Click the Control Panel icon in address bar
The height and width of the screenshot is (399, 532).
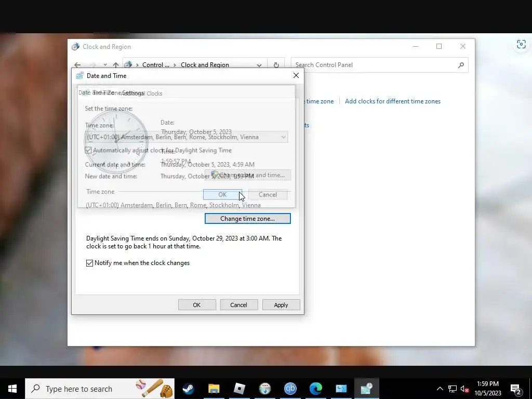point(128,65)
